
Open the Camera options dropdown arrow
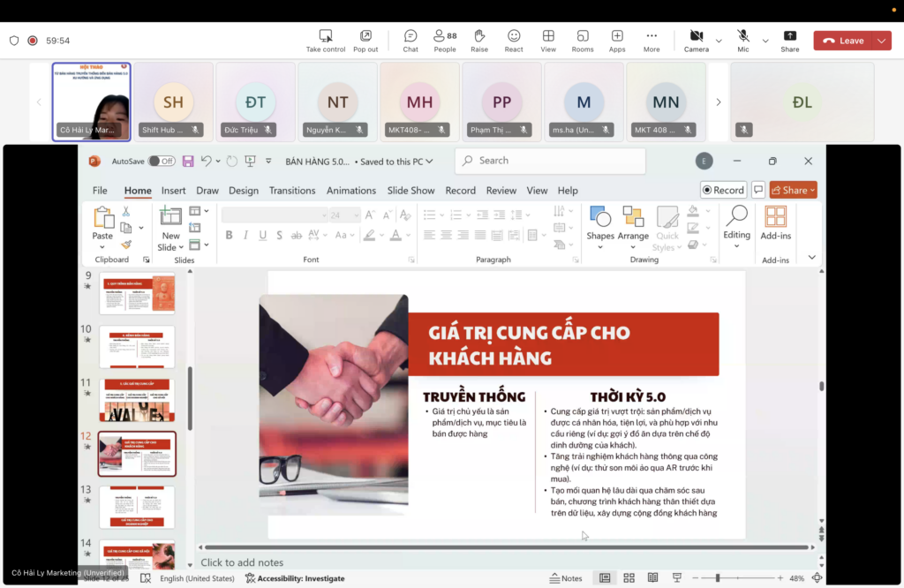719,41
